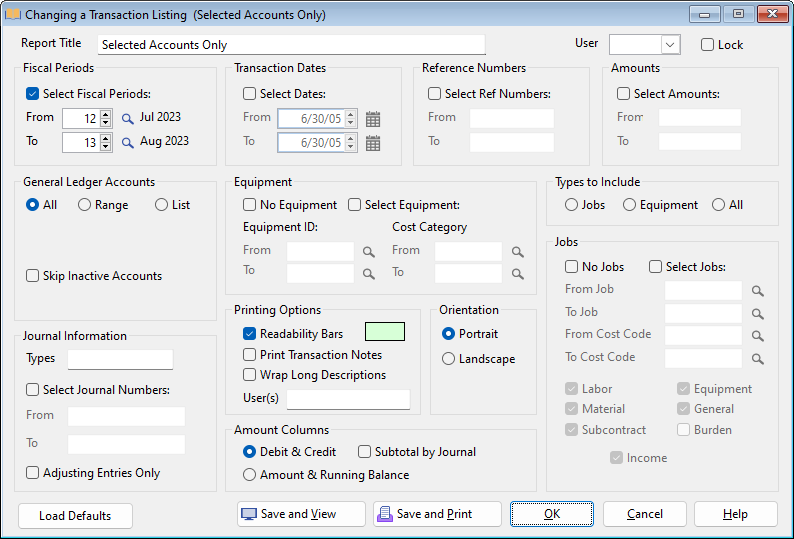Open the calendar for the From transaction date

pyautogui.click(x=373, y=118)
